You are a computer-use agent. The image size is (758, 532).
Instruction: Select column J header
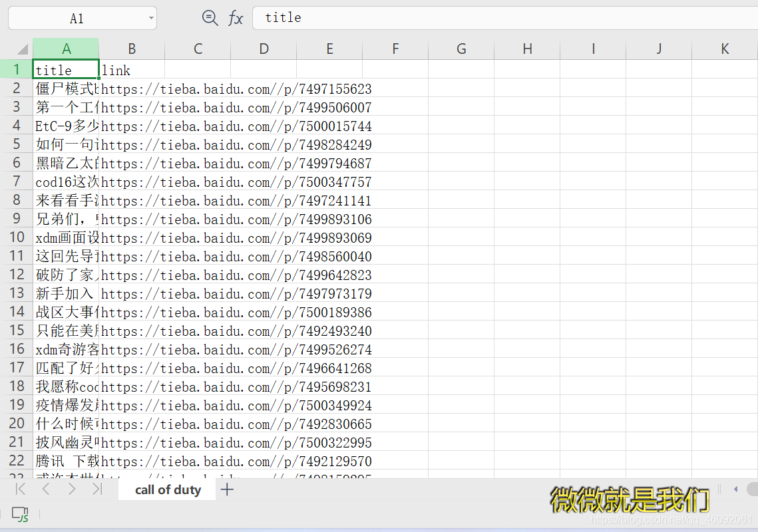coord(659,49)
